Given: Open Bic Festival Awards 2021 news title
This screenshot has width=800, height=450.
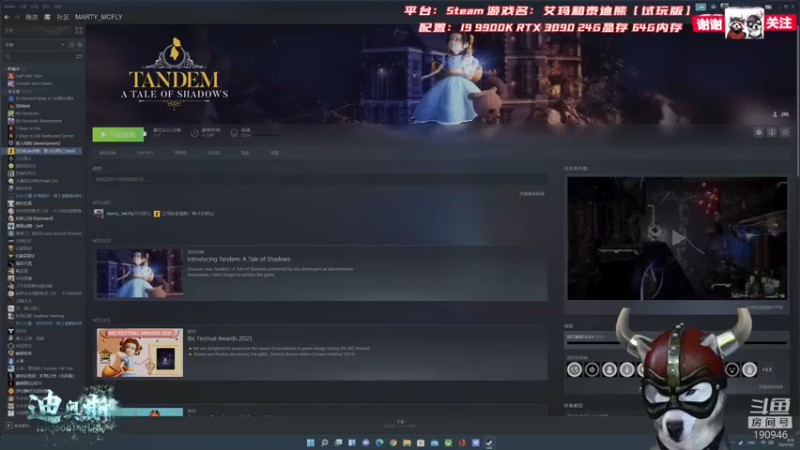Looking at the screenshot, I should coord(220,338).
